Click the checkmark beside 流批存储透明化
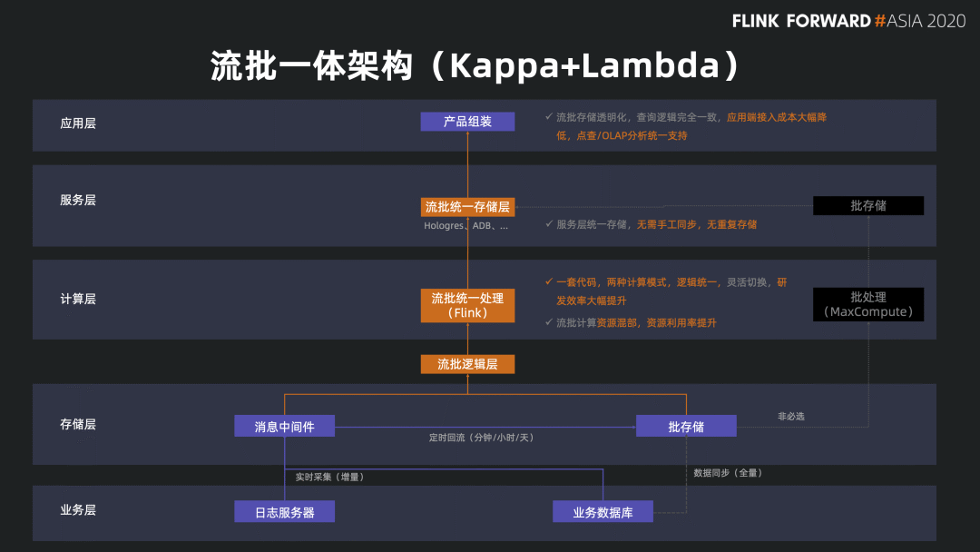 click(549, 116)
